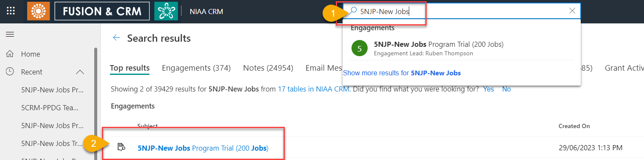
Task: Clear search text with the X icon
Action: (572, 11)
